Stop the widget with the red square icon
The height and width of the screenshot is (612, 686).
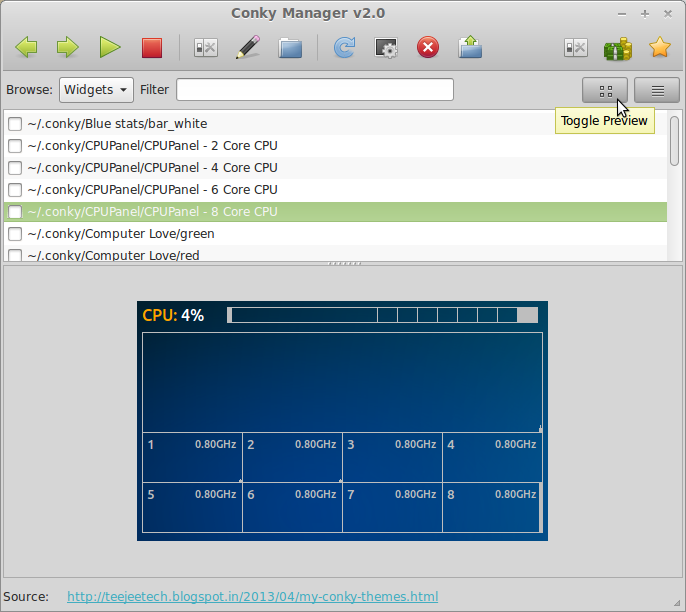[152, 47]
